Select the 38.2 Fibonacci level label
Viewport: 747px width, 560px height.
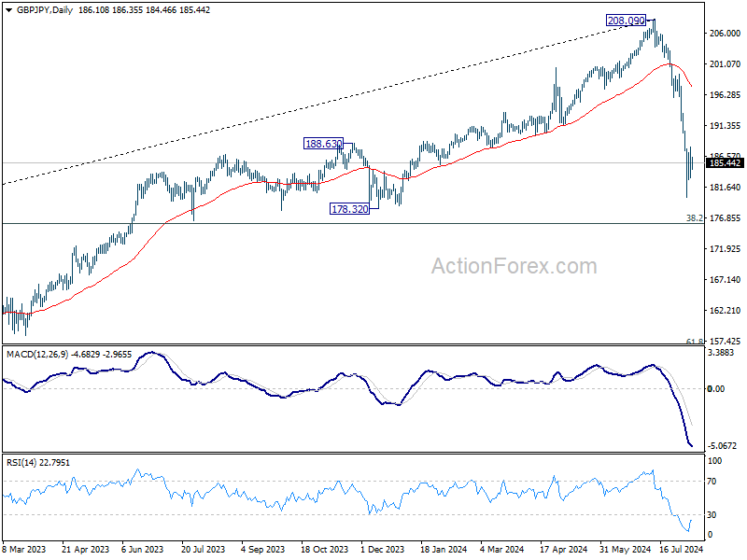pyautogui.click(x=694, y=218)
